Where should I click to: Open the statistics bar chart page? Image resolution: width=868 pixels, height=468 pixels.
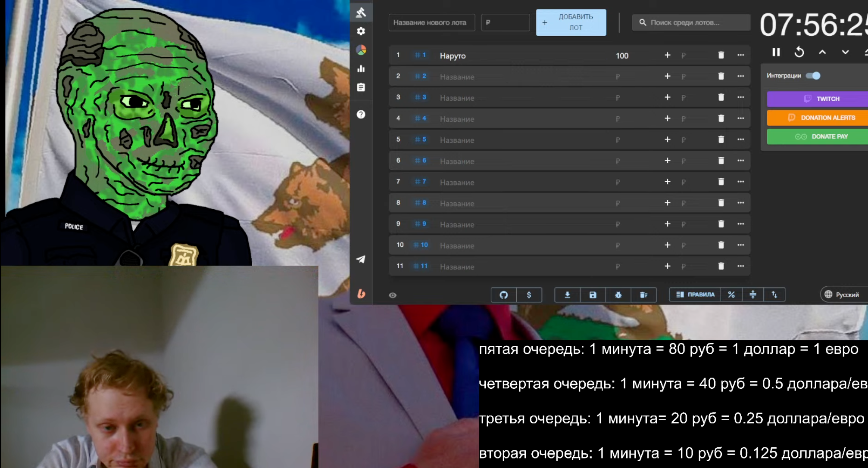tap(361, 69)
